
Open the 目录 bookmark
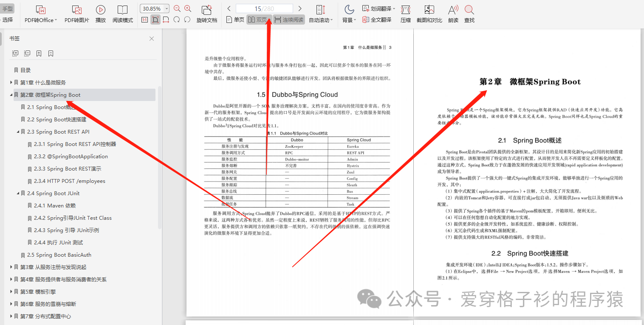[25, 70]
